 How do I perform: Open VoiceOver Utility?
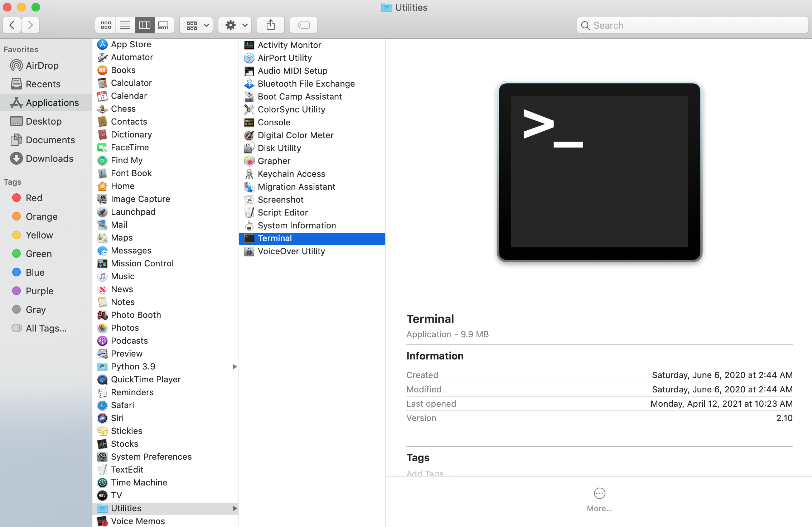[291, 251]
